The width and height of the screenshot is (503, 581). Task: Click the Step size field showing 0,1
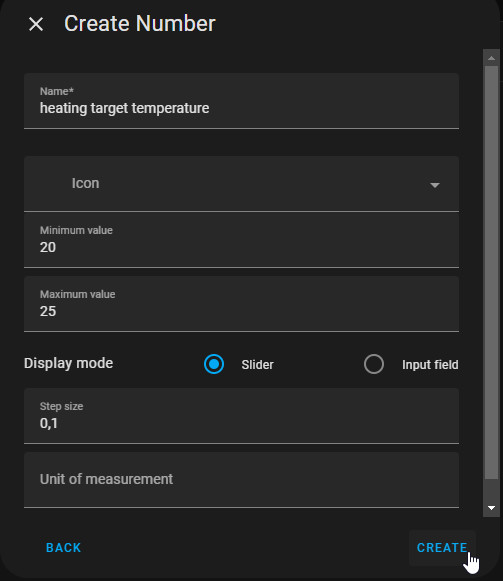[241, 416]
